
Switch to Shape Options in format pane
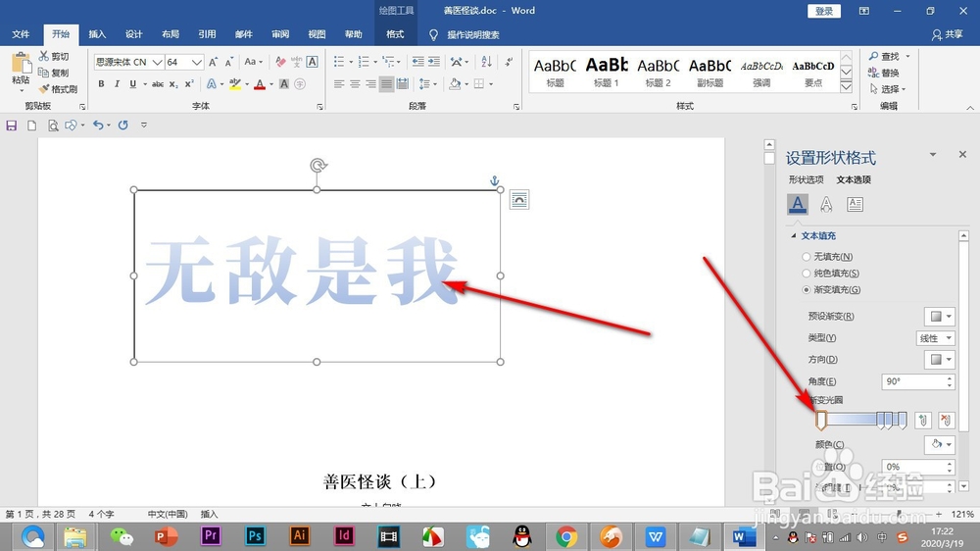pos(807,180)
